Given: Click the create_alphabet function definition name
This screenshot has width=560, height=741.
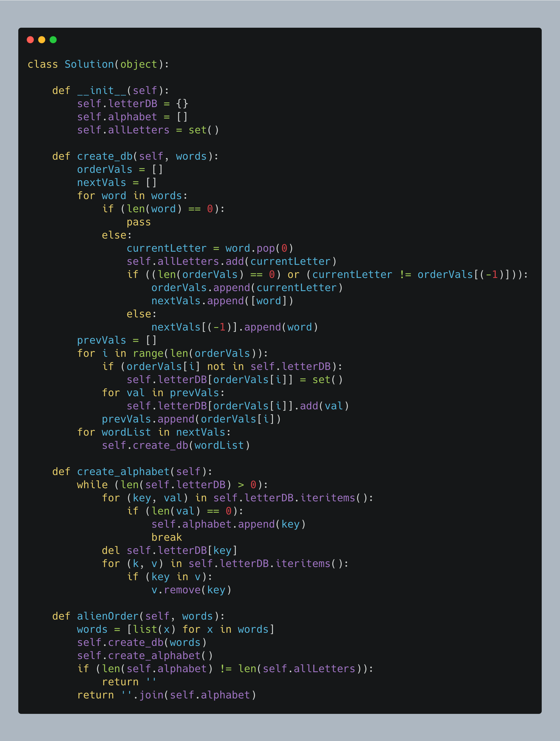Looking at the screenshot, I should pyautogui.click(x=123, y=471).
